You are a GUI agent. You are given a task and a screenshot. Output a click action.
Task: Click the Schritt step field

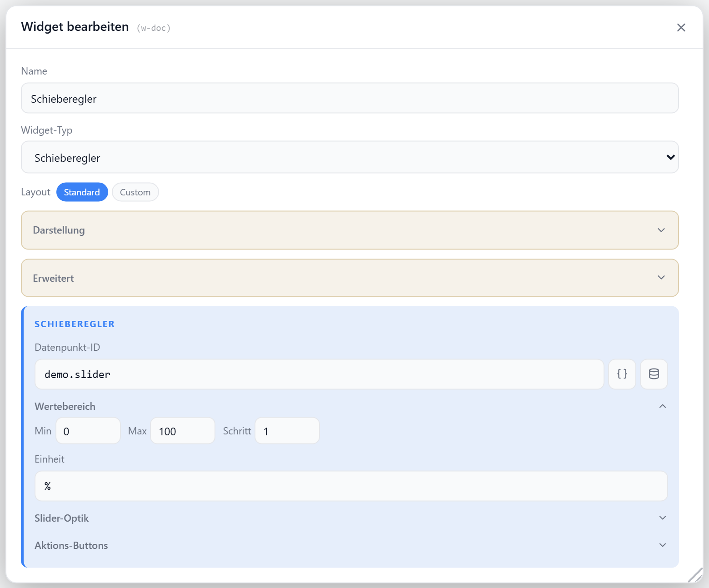pyautogui.click(x=287, y=431)
